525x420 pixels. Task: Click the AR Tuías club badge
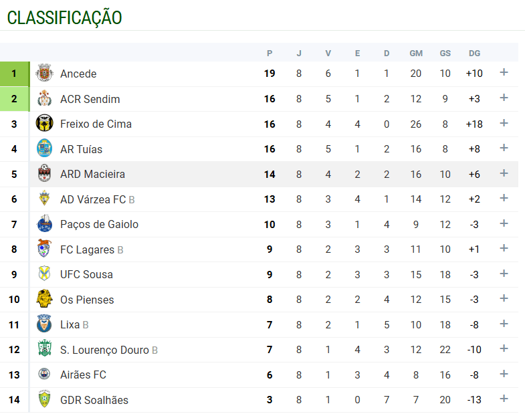coord(44,149)
